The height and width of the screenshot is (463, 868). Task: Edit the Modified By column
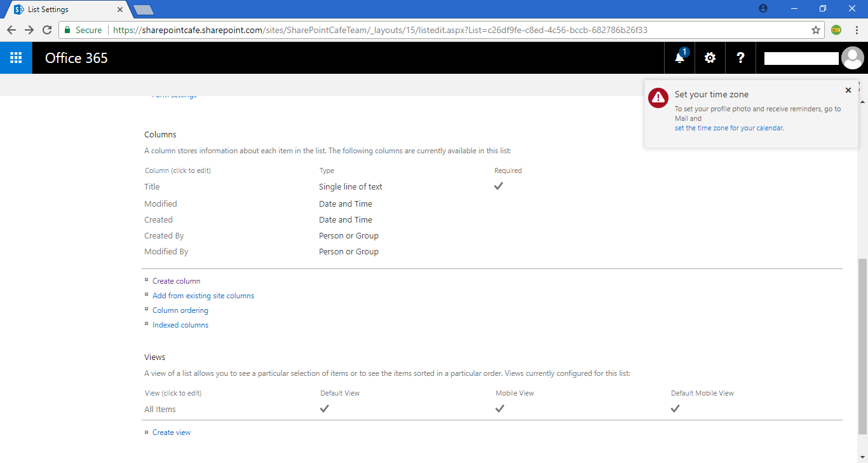166,252
